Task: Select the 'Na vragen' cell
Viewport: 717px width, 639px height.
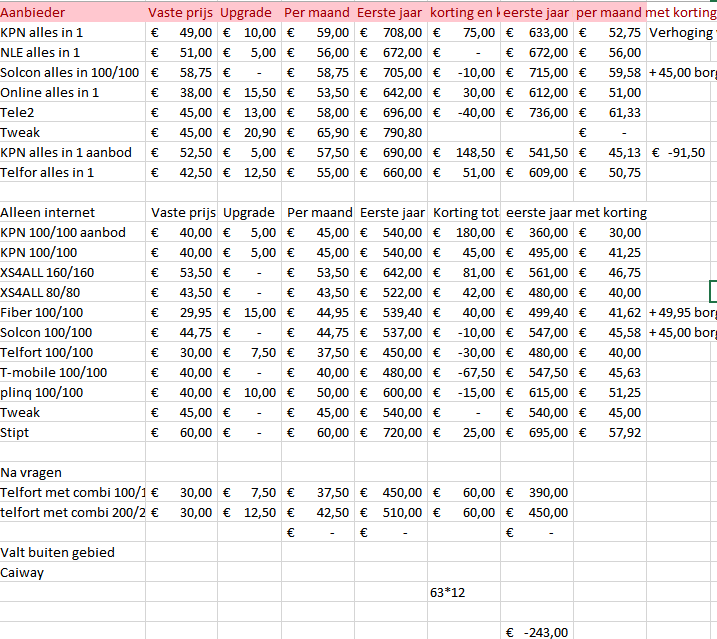Action: [x=73, y=473]
